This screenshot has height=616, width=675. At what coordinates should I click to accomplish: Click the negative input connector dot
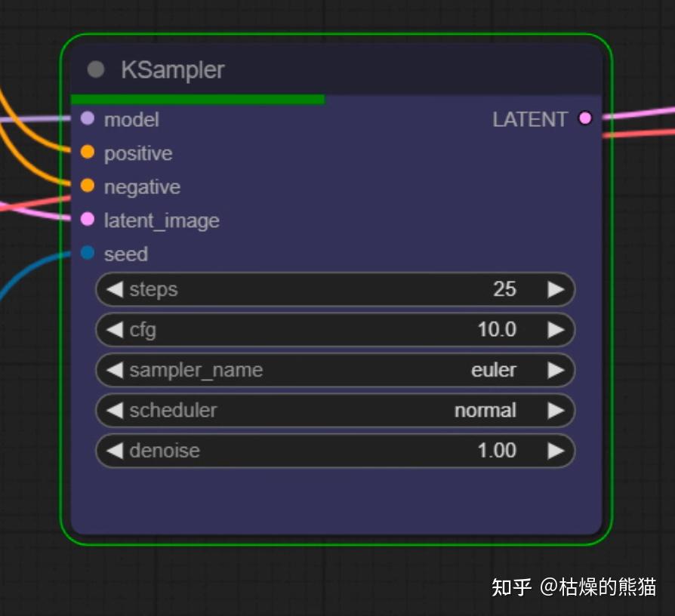pyautogui.click(x=88, y=186)
